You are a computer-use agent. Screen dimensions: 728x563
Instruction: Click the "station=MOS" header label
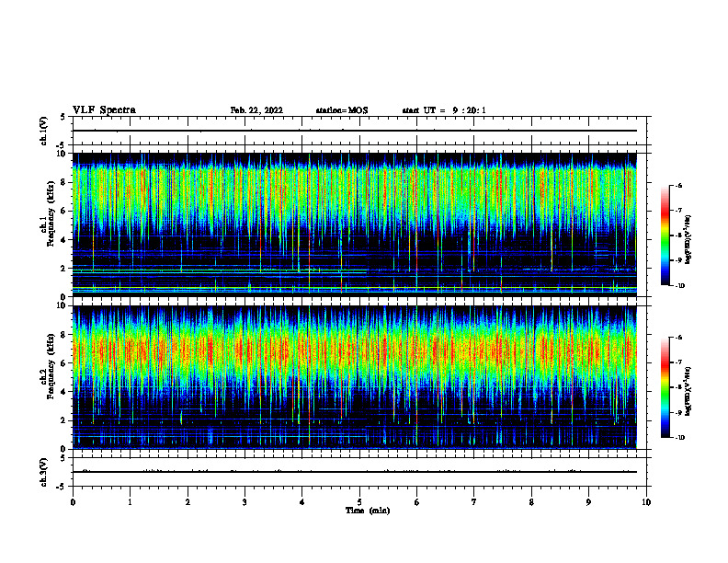(x=342, y=110)
